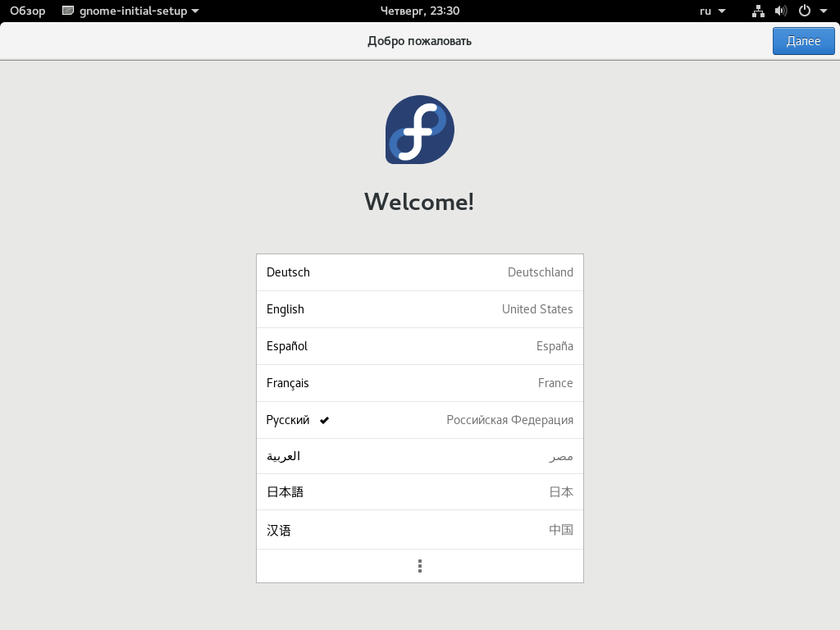Image resolution: width=840 pixels, height=630 pixels.
Task: Expand the gnome-initial-setup application menu
Action: coord(130,11)
